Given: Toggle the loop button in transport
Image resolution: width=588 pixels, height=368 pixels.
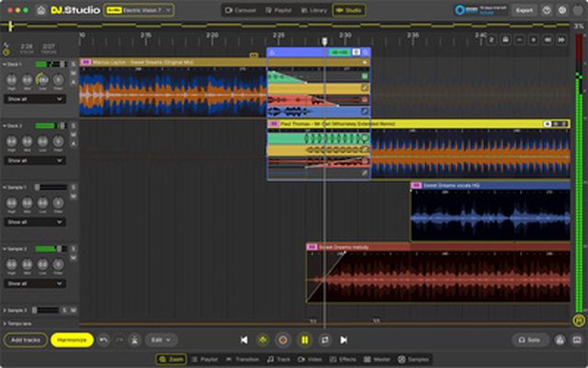Looking at the screenshot, I should (324, 340).
